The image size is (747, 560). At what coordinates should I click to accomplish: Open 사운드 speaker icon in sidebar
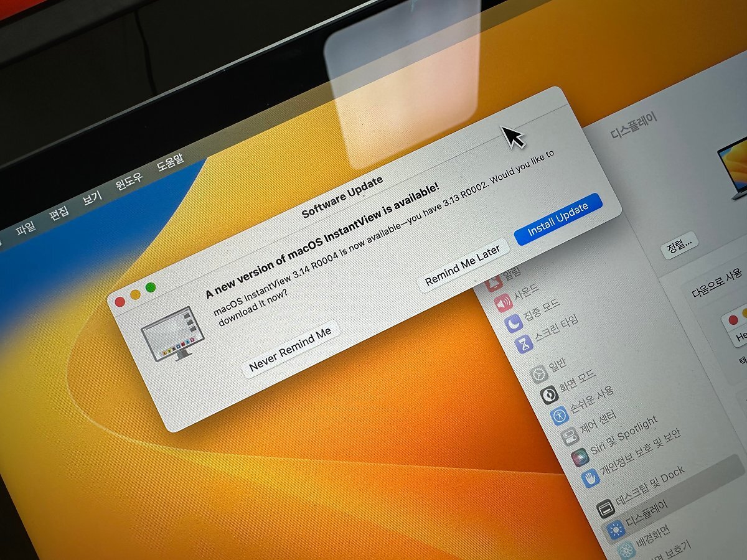(503, 304)
